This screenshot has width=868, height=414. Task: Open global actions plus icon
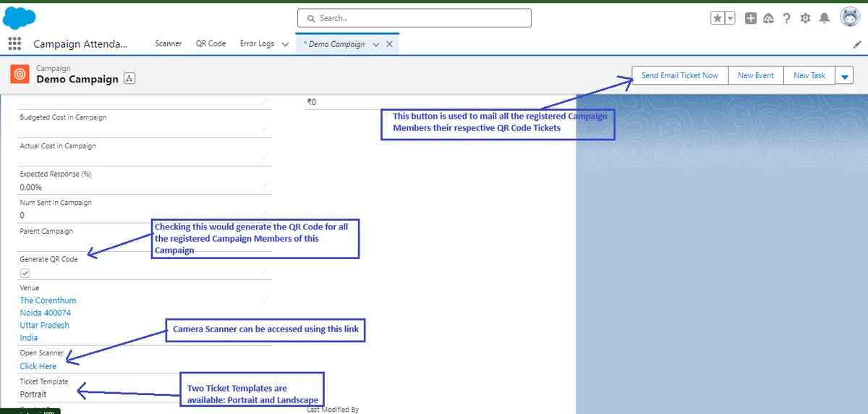751,18
